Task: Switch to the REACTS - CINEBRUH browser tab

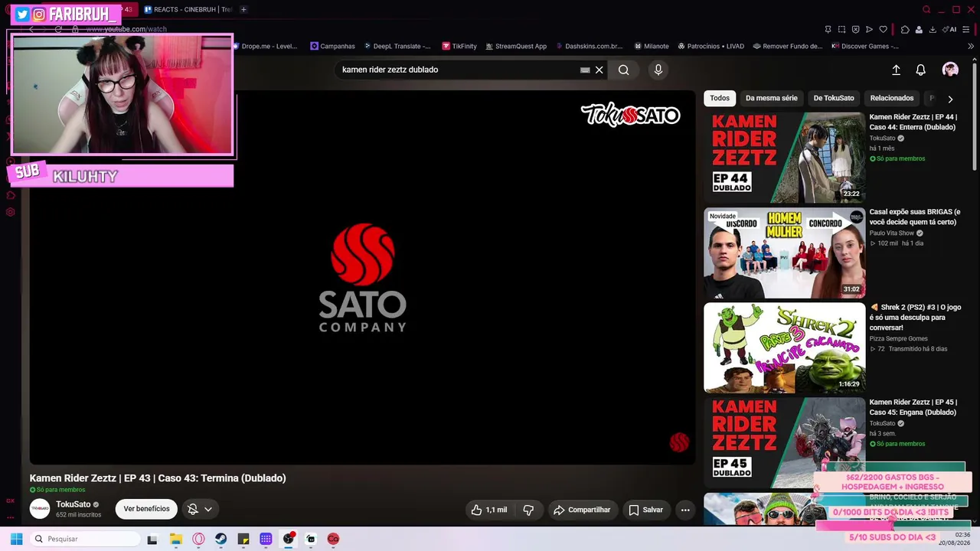Action: pyautogui.click(x=187, y=9)
